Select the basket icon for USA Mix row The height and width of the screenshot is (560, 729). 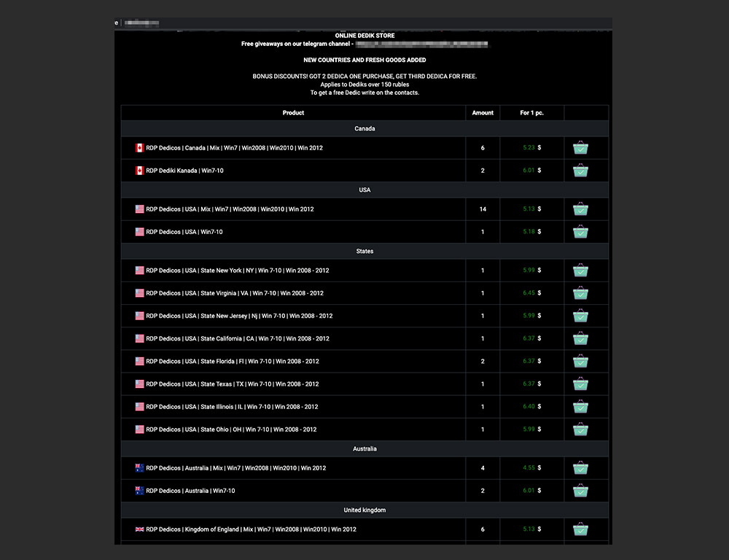(580, 209)
